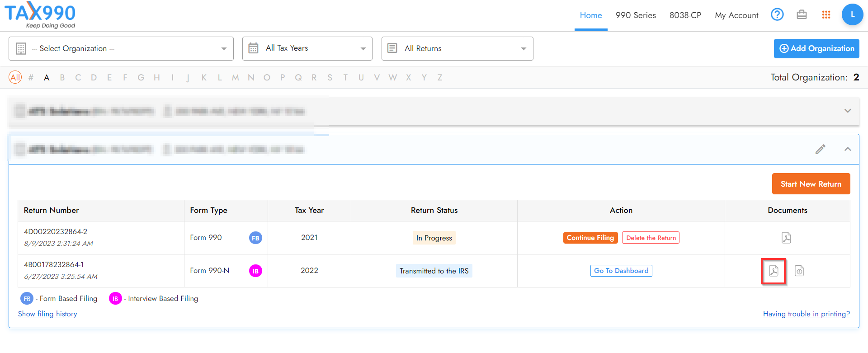Open receipt document icon for Form 990-N
Image resolution: width=868 pixels, height=353 pixels.
799,271
